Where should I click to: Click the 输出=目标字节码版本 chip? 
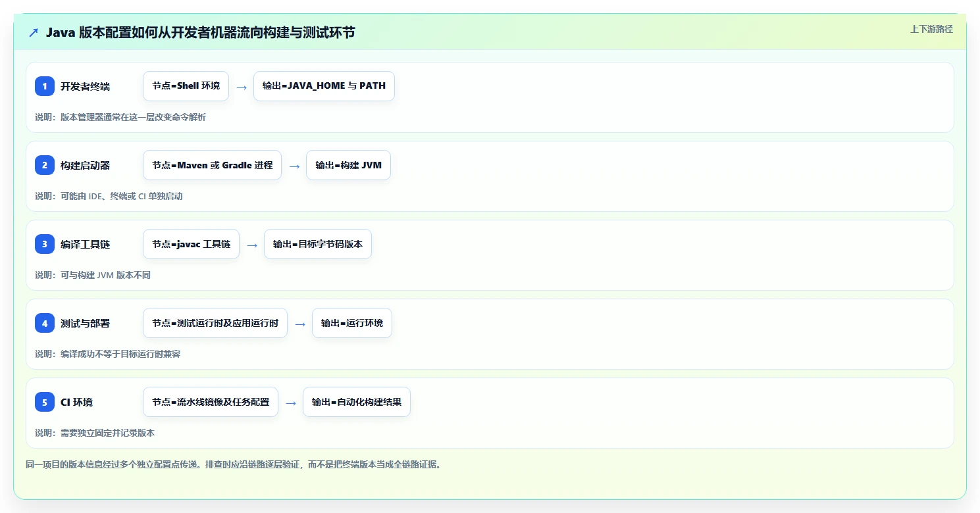tap(318, 244)
